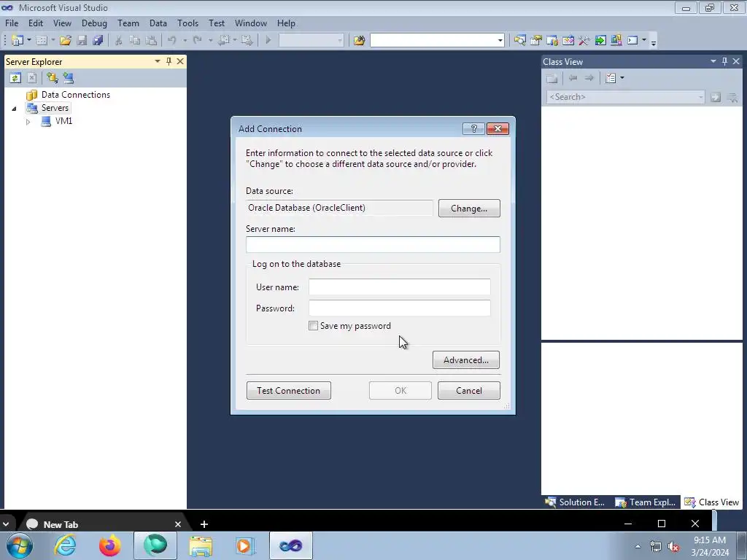Click the Find in Files binoculars icon

(359, 41)
